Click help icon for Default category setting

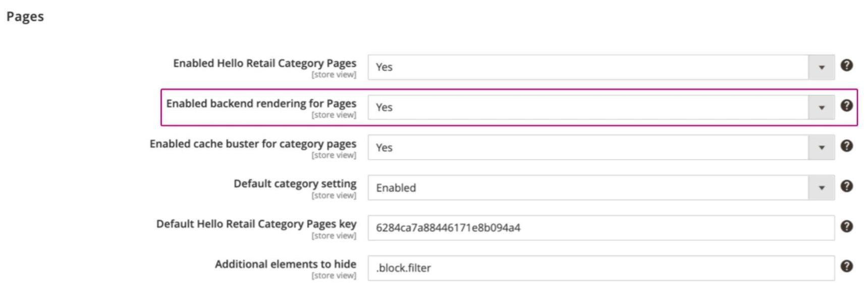pos(846,186)
